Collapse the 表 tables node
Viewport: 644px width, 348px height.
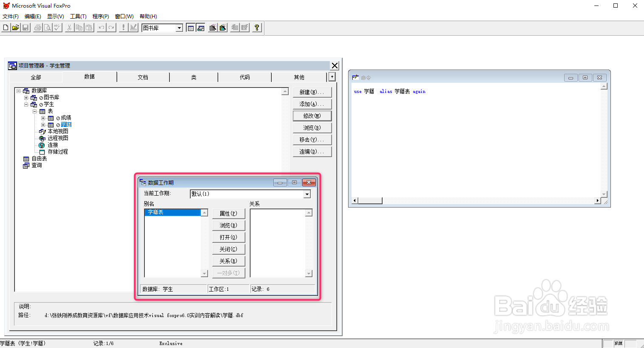click(35, 111)
